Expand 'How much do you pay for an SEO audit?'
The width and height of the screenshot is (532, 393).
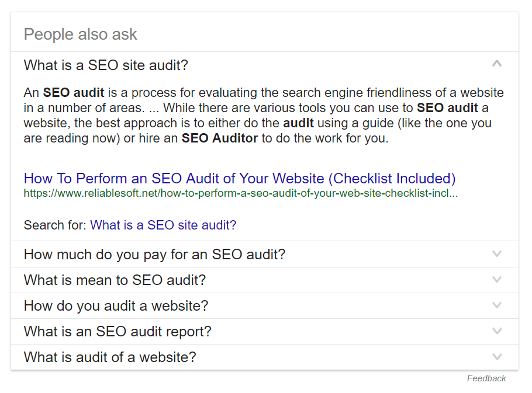tap(154, 255)
